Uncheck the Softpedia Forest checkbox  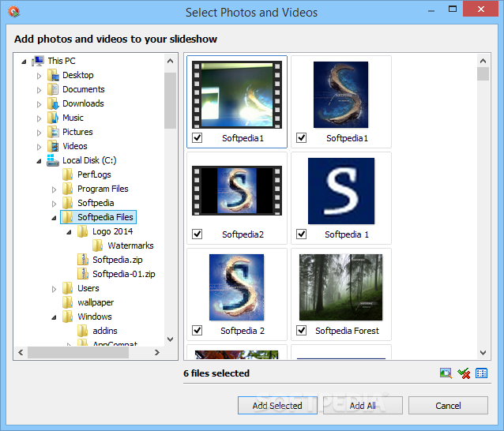coord(301,331)
